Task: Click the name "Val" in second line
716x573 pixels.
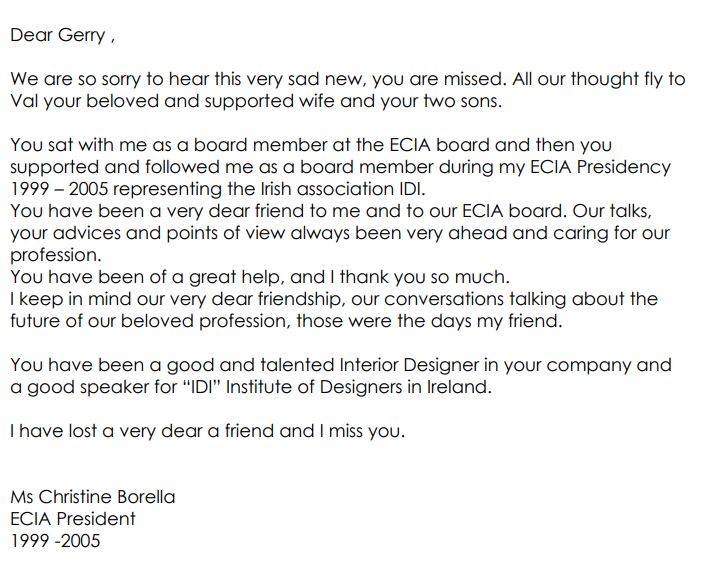Action: point(24,101)
